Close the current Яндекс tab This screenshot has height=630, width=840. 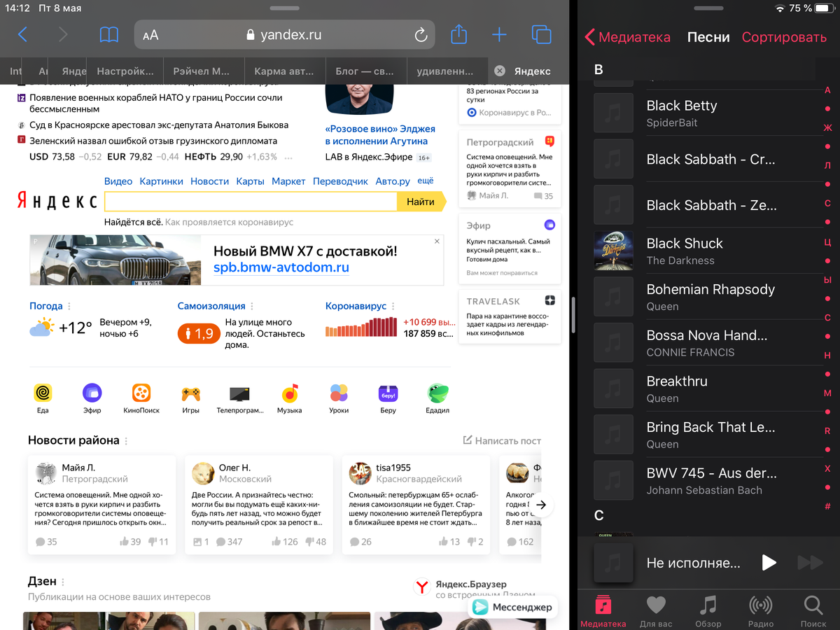tap(499, 71)
